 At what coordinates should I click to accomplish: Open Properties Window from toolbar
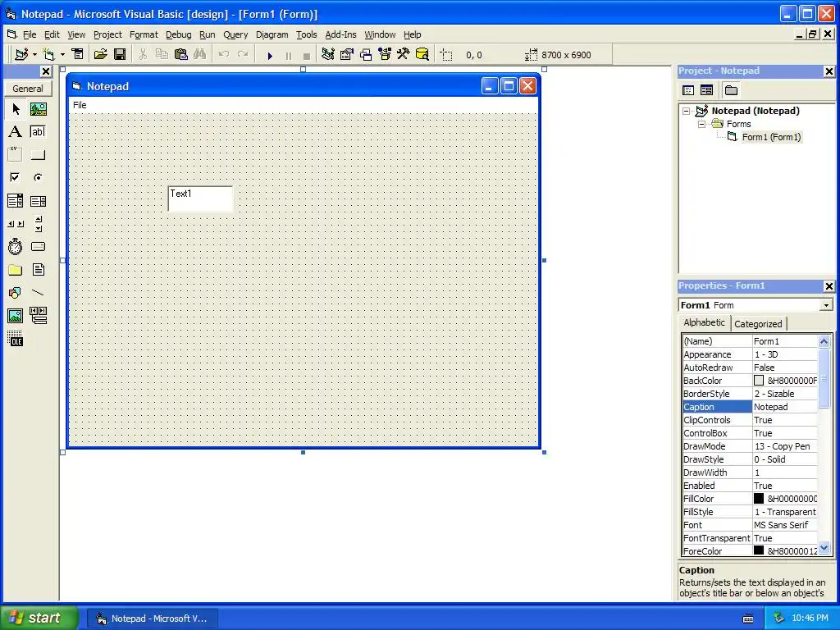click(x=347, y=55)
